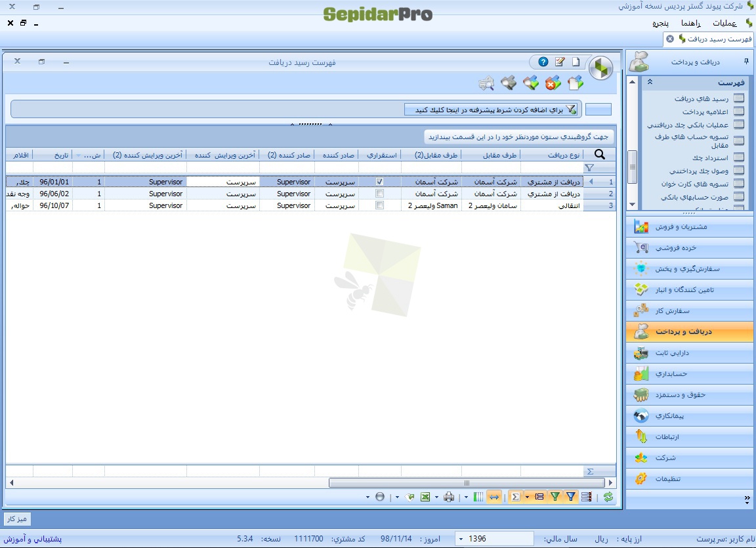Screen dimensions: 756x548
Task: Sort by the نوع دریافت column header
Action: pyautogui.click(x=552, y=155)
